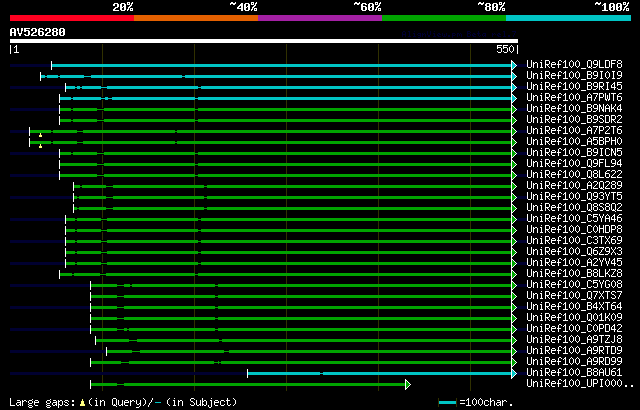Click the '~80%' legend label
640x410 pixels.
(x=491, y=7)
